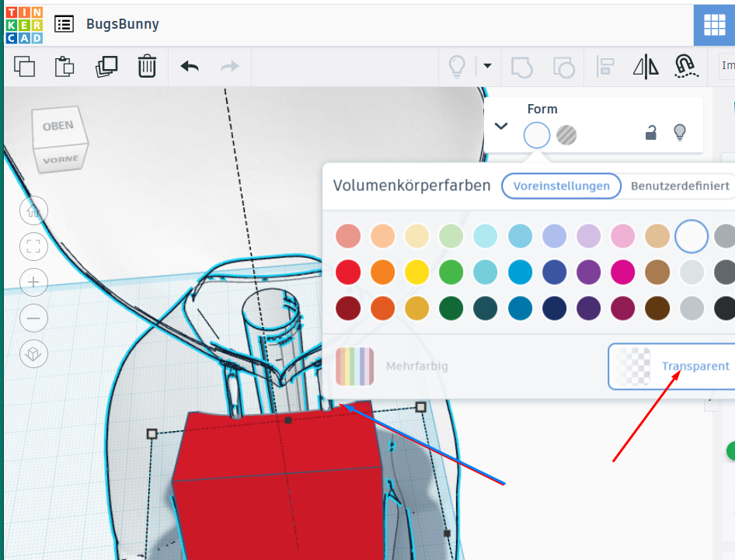Pick the navy blue swatch
The image size is (735, 560).
554,308
